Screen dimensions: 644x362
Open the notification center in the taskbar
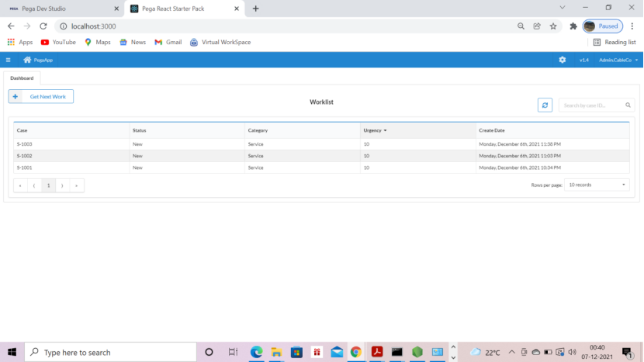point(627,352)
